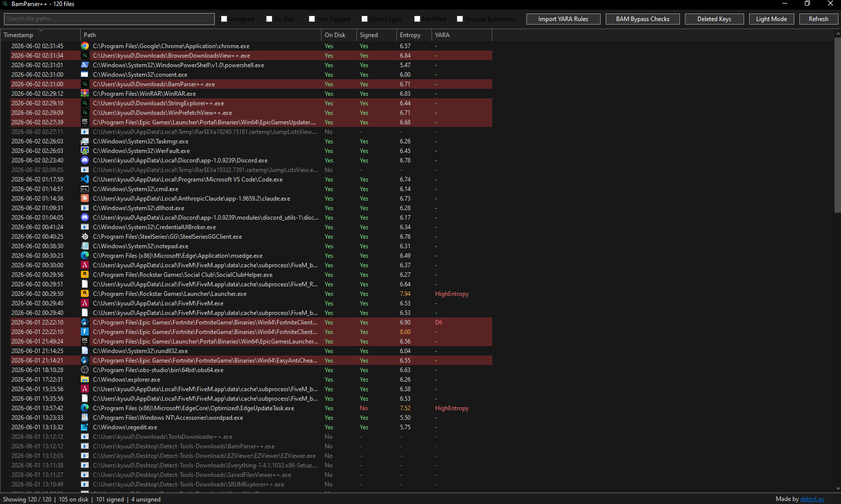
Task: Sort by the Timestamp column header
Action: click(40, 35)
